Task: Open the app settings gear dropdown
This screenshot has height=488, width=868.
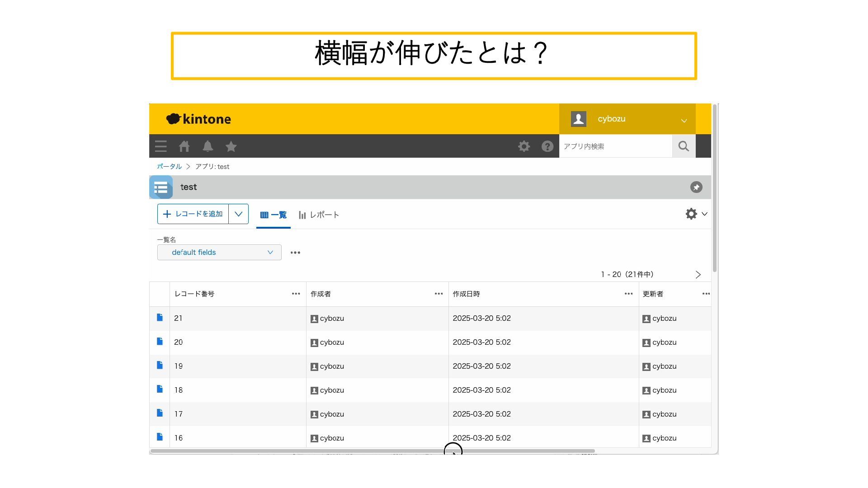Action: tap(696, 214)
